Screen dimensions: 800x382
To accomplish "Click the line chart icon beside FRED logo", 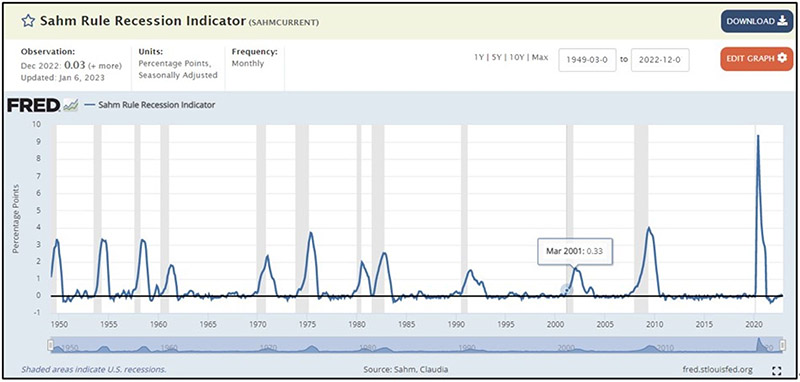I will 70,106.
